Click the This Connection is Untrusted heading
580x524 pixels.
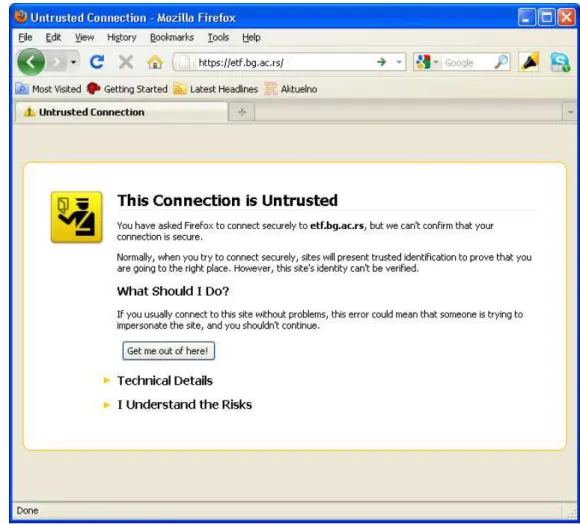[227, 200]
